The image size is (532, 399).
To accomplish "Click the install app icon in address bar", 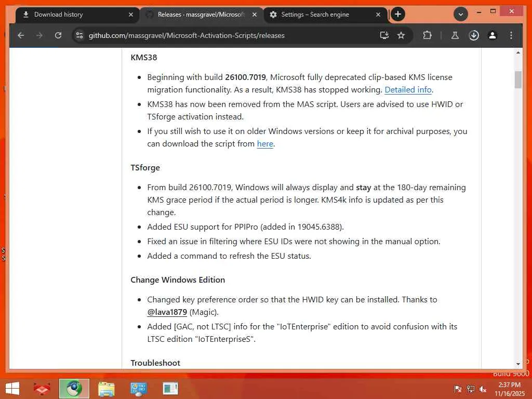I will 384,35.
